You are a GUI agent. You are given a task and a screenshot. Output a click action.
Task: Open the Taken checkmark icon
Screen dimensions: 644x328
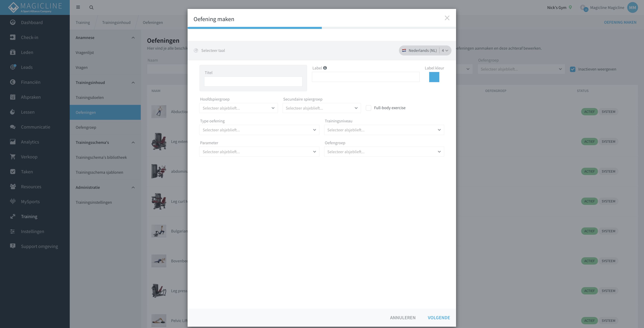click(x=13, y=172)
